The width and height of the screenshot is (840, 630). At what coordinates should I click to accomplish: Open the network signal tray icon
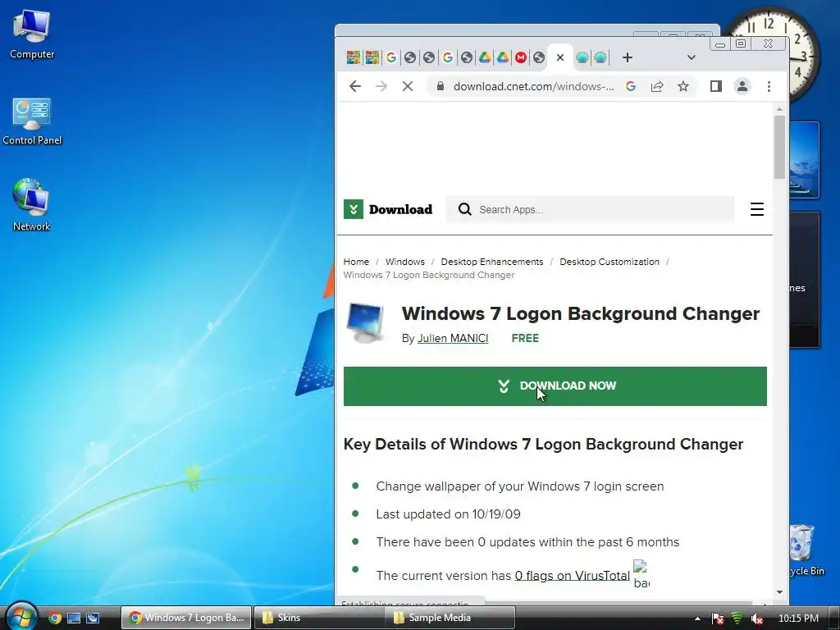point(737,619)
